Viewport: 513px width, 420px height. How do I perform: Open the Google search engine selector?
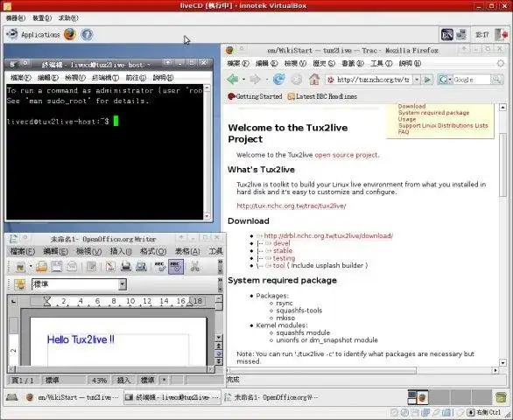(x=445, y=80)
